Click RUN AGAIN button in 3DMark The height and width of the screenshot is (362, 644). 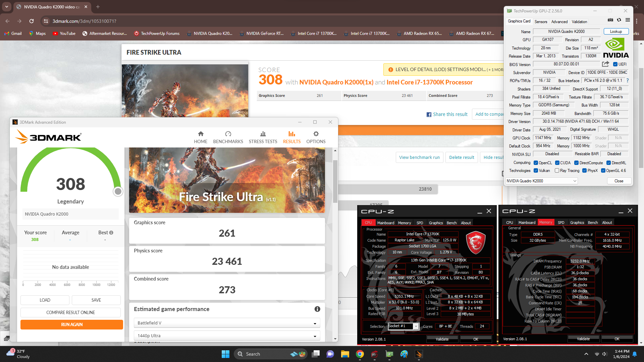coord(72,324)
